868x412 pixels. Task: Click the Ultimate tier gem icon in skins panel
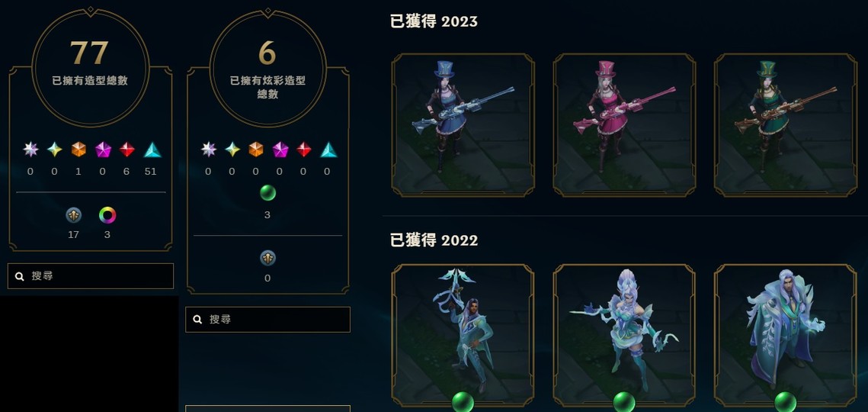(30, 150)
